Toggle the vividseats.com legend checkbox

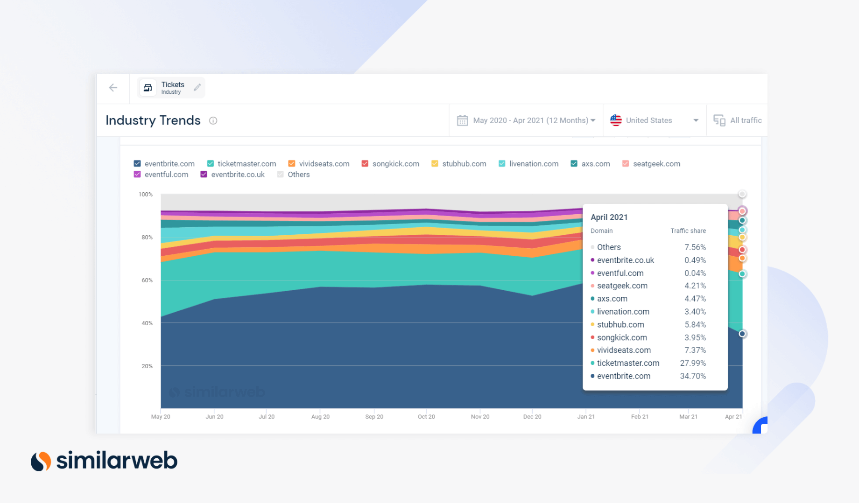click(x=292, y=163)
